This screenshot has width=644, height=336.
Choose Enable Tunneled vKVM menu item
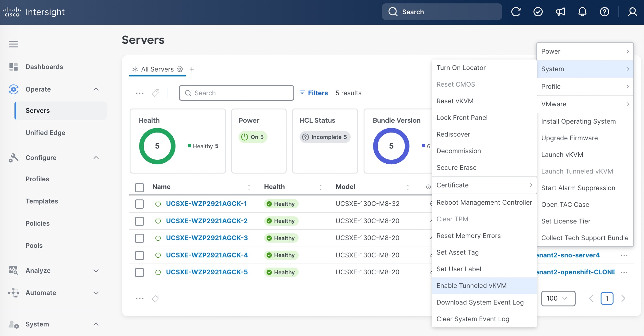[484, 286]
